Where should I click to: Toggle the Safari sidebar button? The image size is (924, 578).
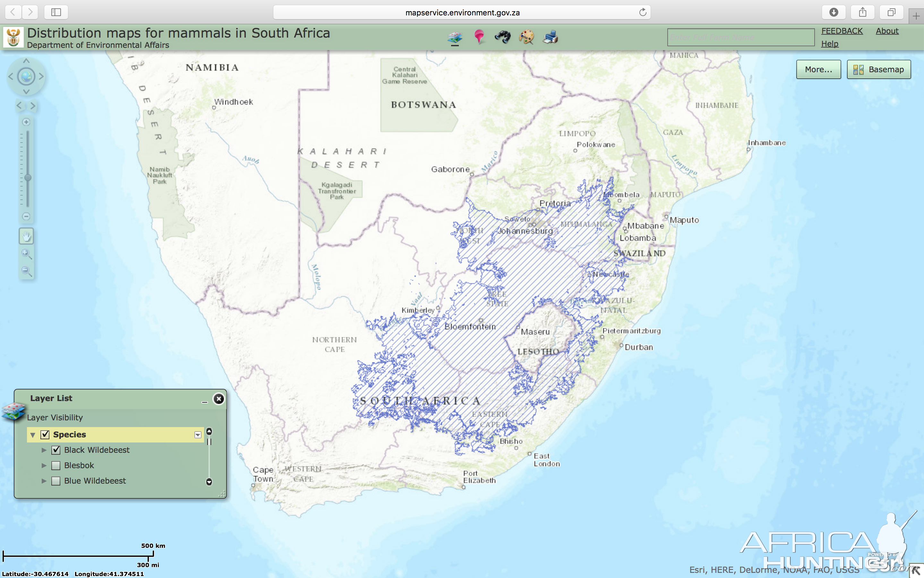click(x=56, y=12)
